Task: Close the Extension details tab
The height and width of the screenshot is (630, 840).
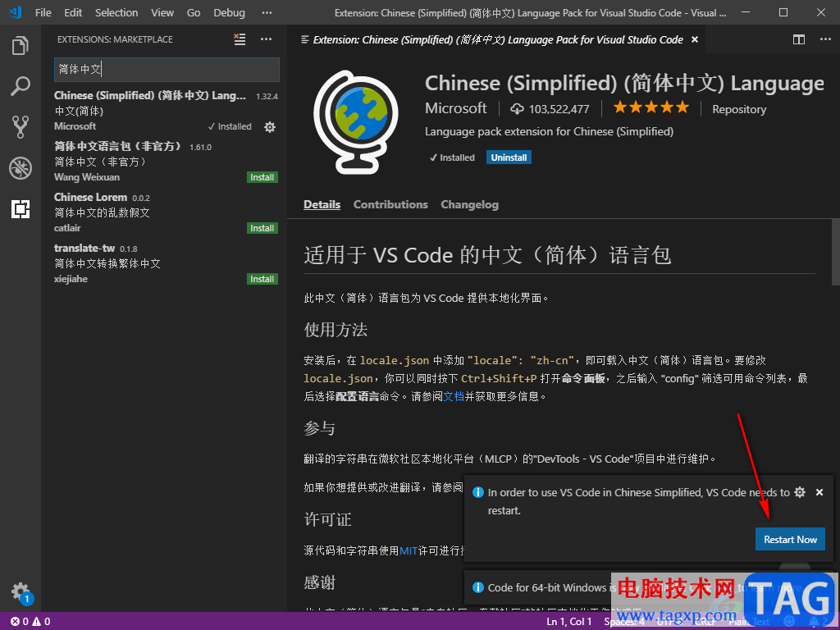Action: [695, 39]
